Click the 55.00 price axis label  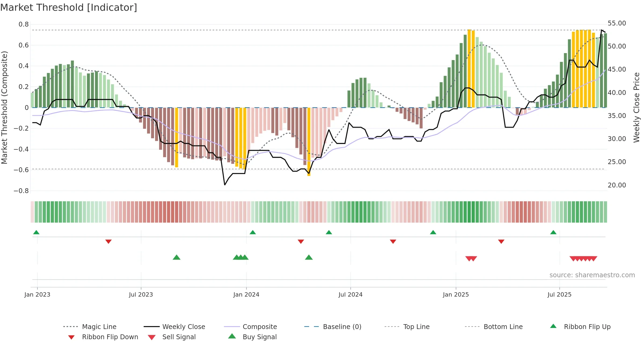pos(617,23)
